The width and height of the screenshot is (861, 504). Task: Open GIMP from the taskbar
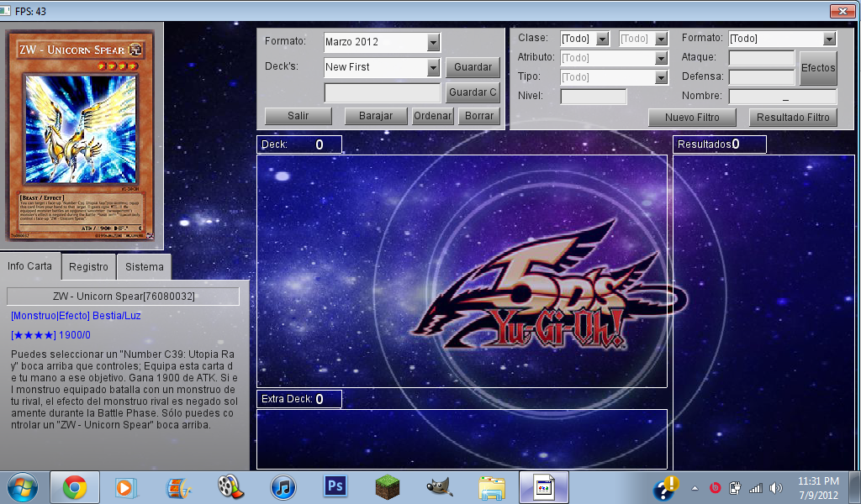point(439,487)
